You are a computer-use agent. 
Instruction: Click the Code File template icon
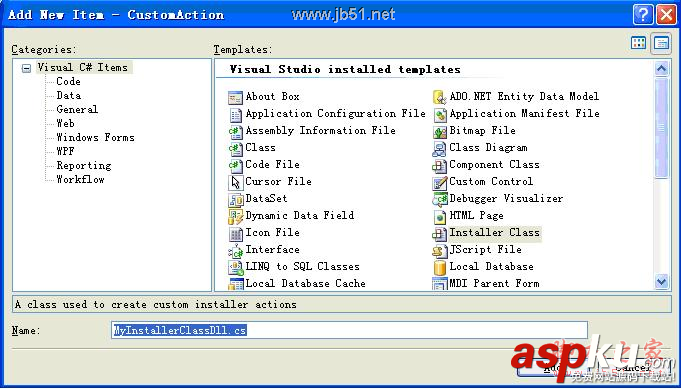pos(235,165)
